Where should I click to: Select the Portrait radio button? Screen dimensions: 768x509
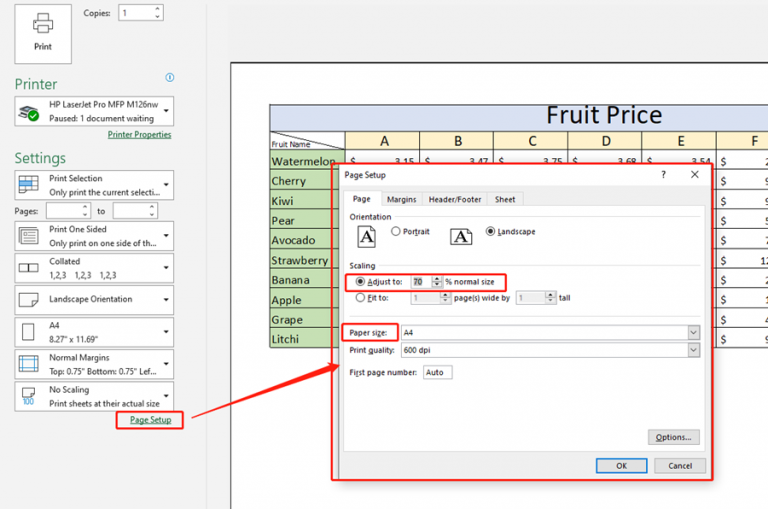coord(396,232)
